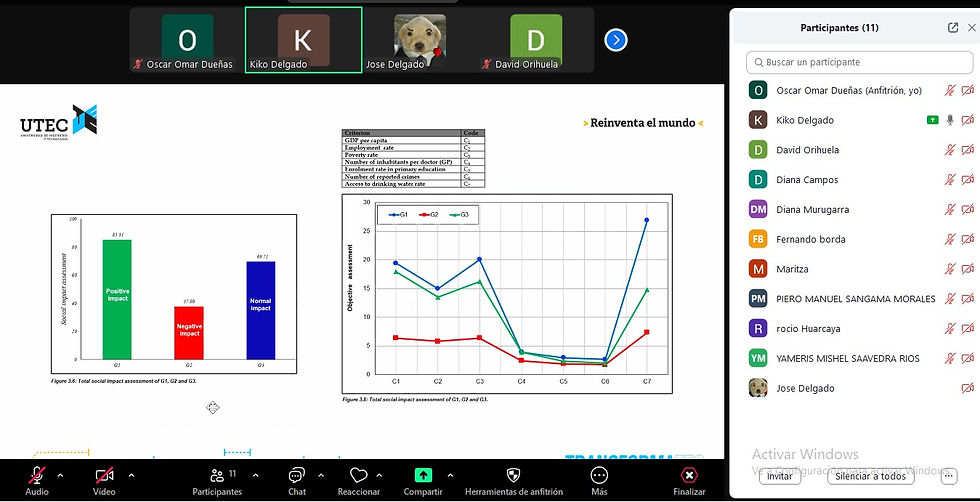Image resolution: width=980 pixels, height=502 pixels.
Task: Select Oscar Omar Dueñas (Anfitrión, yo) row
Action: click(x=859, y=91)
